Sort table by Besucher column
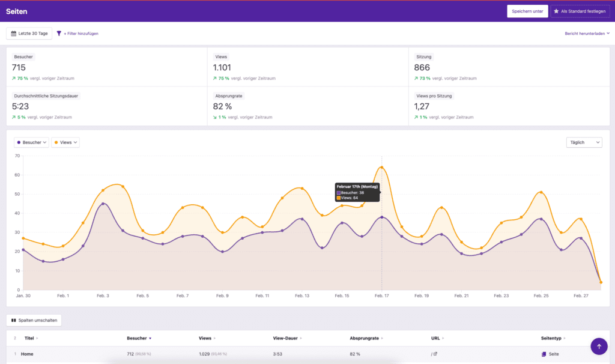Viewport: 615px width, 364px height. (139, 338)
